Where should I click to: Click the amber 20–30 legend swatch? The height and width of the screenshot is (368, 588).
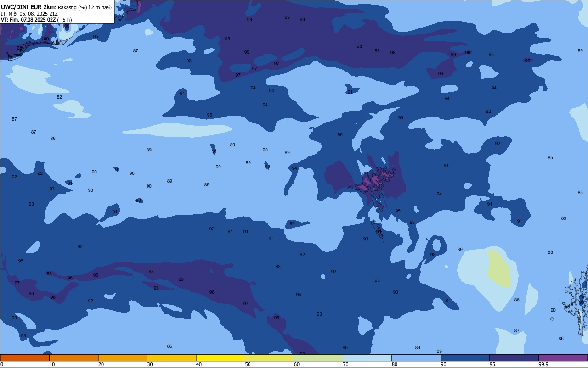[123, 357]
